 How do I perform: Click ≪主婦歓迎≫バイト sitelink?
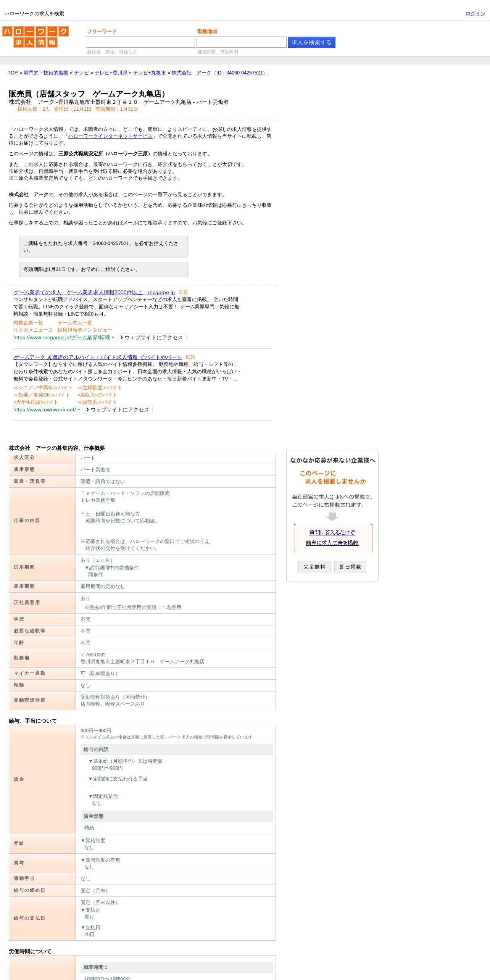(100, 388)
